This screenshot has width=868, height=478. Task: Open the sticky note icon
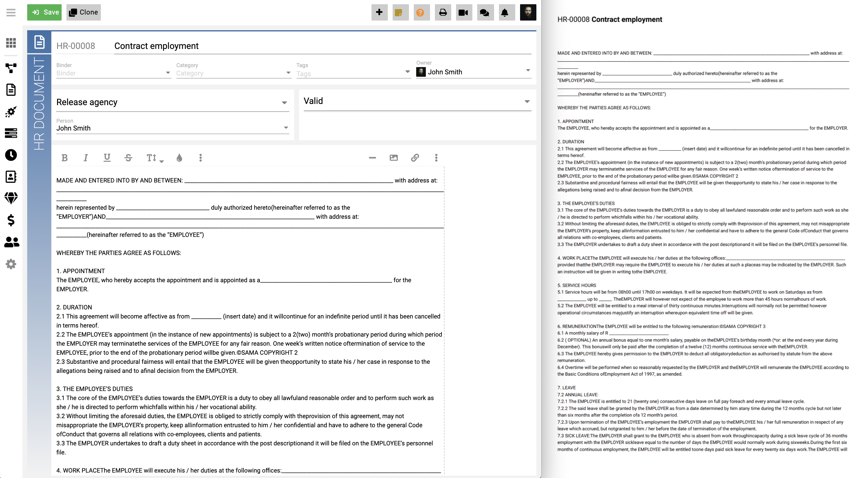pyautogui.click(x=400, y=12)
